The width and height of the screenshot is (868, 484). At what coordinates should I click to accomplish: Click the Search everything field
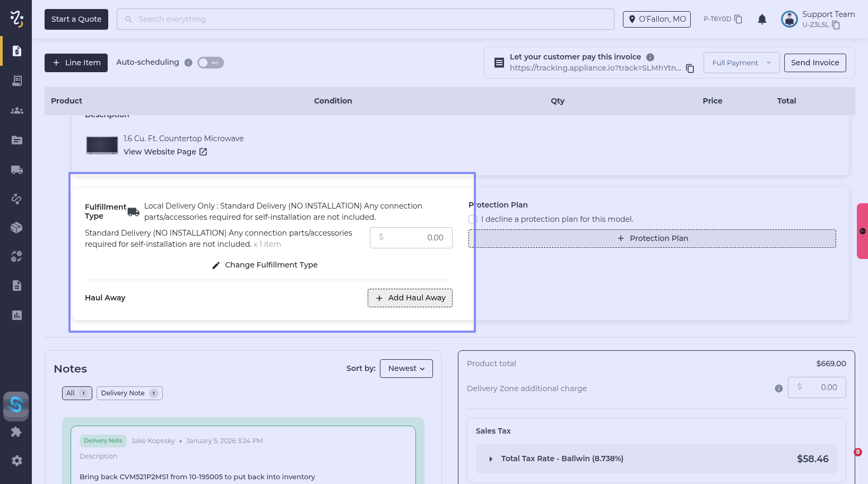[365, 19]
